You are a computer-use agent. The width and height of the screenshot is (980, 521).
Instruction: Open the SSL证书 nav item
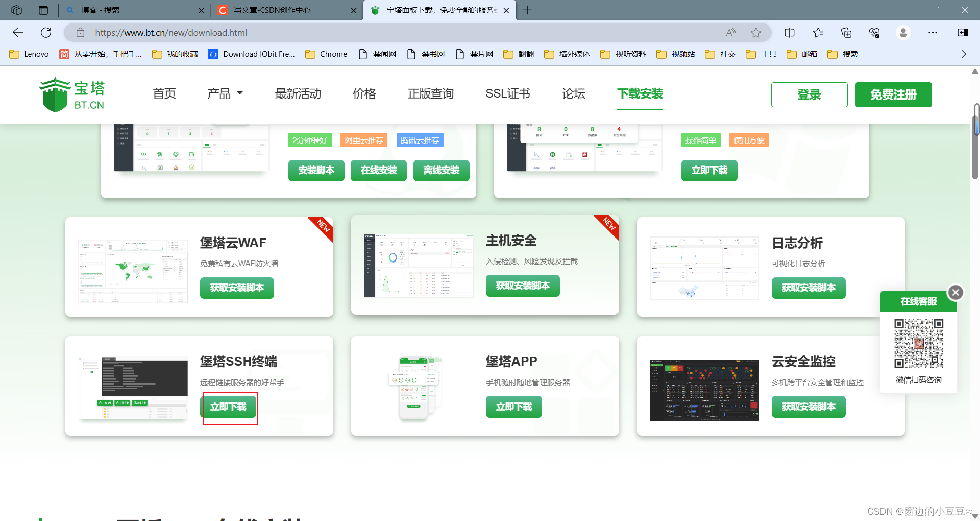coord(508,94)
